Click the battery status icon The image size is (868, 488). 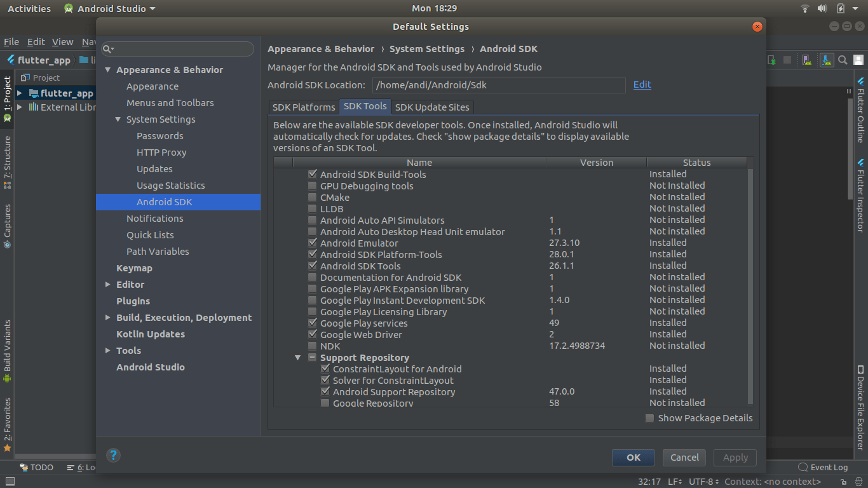[x=840, y=8]
